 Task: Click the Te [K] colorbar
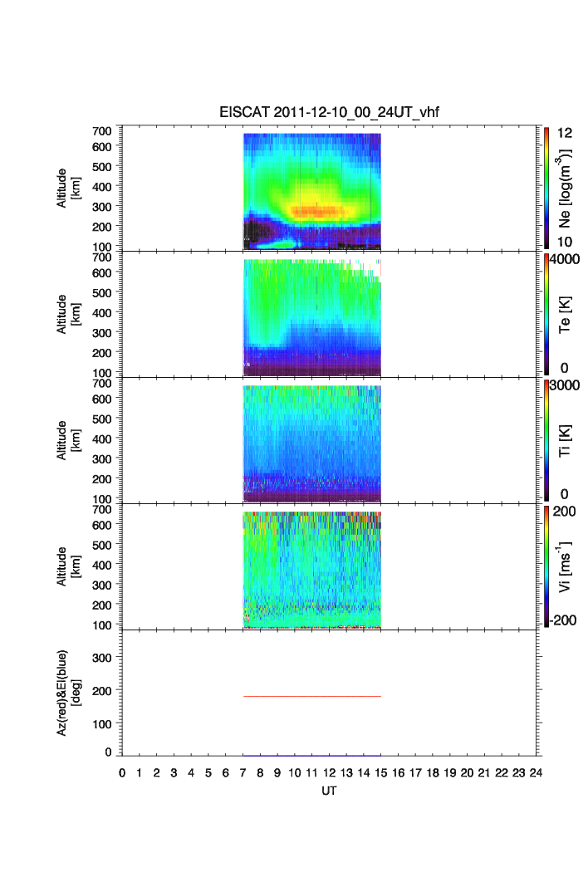click(x=546, y=315)
